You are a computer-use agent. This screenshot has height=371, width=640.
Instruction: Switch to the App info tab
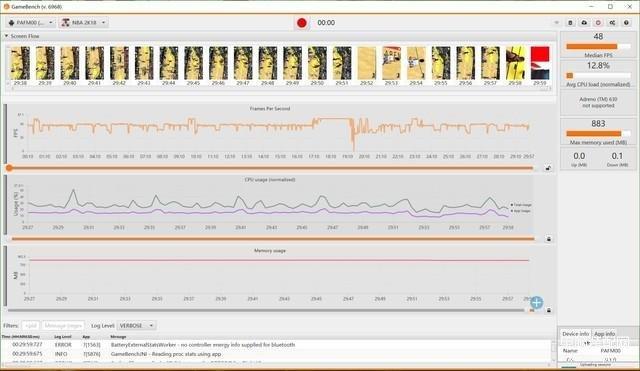[604, 334]
